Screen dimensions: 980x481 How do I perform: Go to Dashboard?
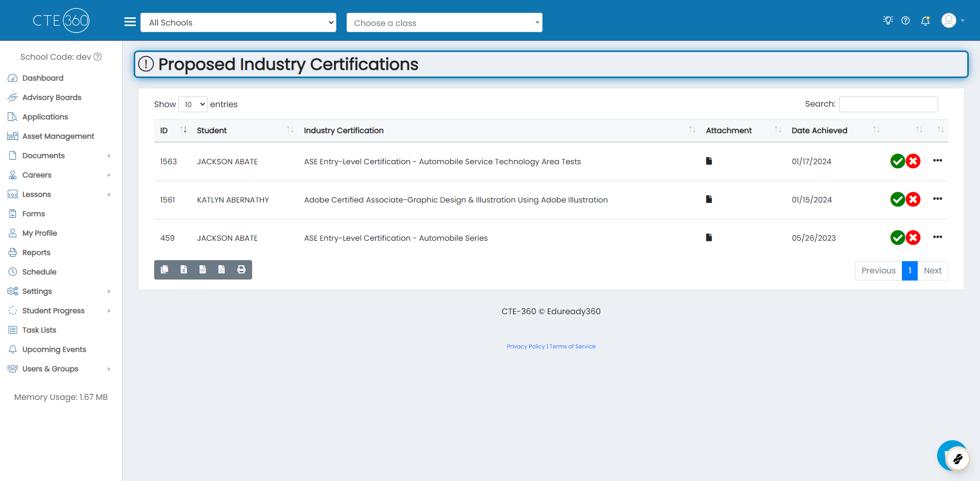pyautogui.click(x=43, y=78)
